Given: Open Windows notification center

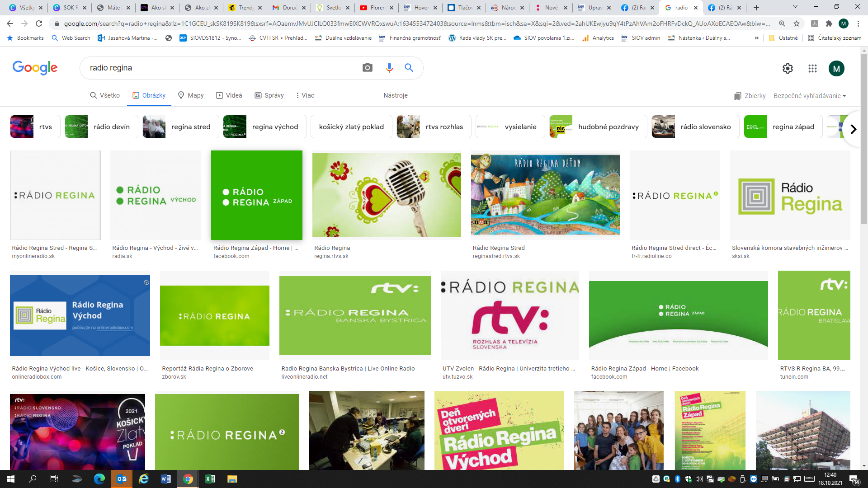Looking at the screenshot, I should tap(854, 479).
